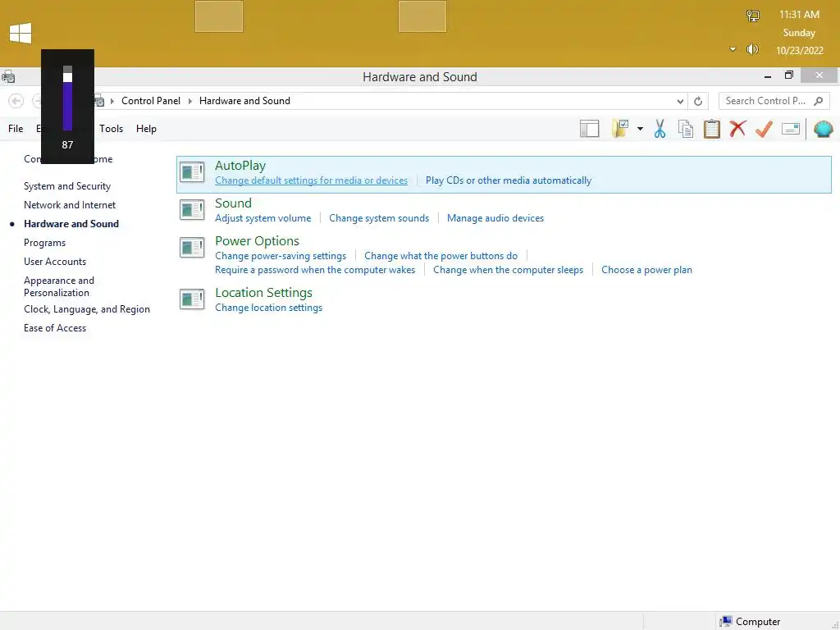The width and height of the screenshot is (840, 630).
Task: Click the clipboard Paste icon
Action: [x=711, y=129]
